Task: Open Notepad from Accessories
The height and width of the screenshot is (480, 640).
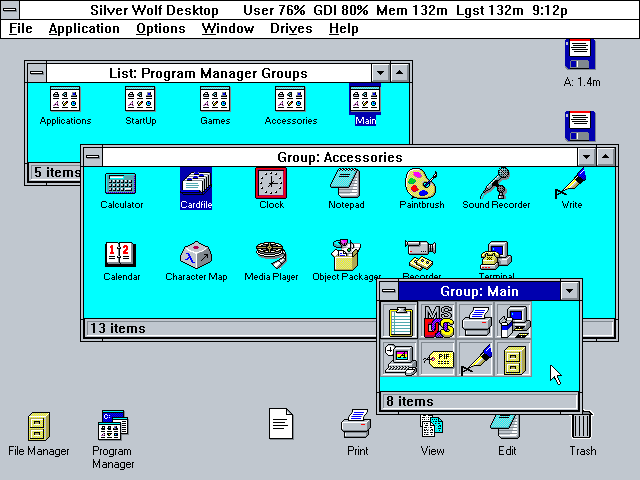Action: click(x=346, y=184)
